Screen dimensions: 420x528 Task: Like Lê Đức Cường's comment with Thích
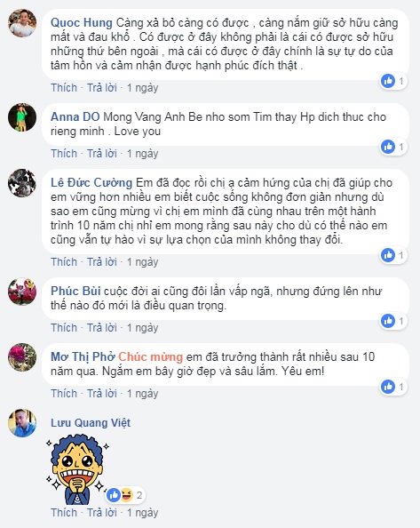(x=64, y=262)
